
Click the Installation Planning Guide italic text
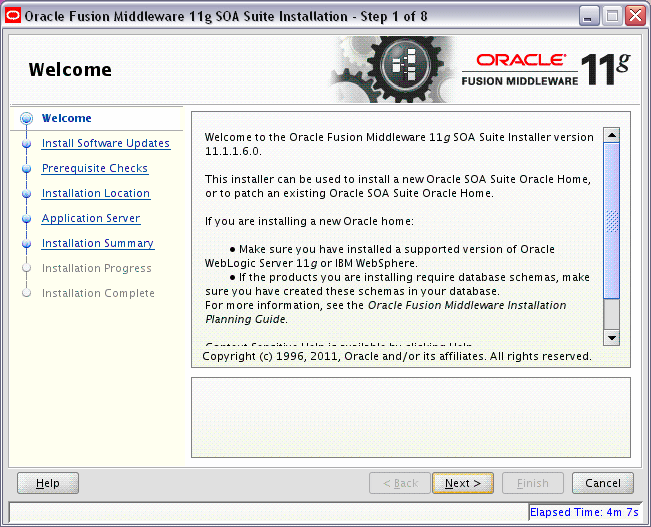tap(386, 312)
